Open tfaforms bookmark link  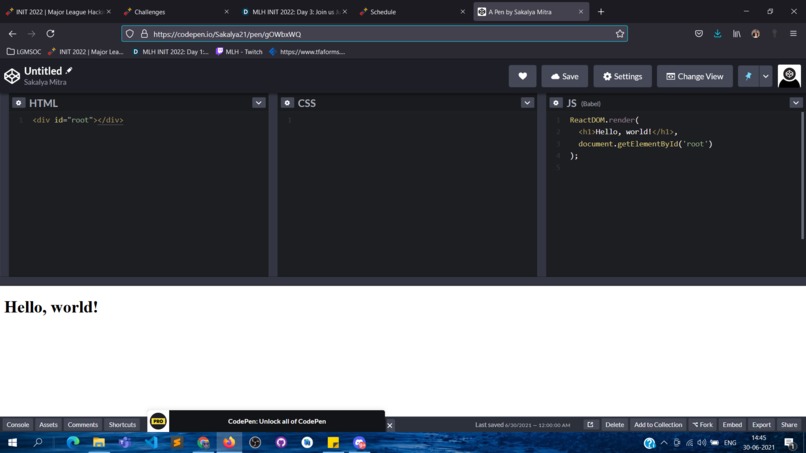307,51
